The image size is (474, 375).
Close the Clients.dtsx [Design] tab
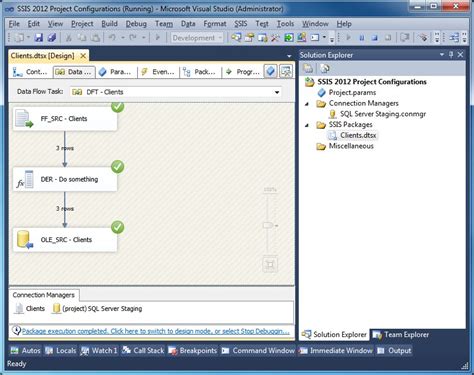pos(83,56)
